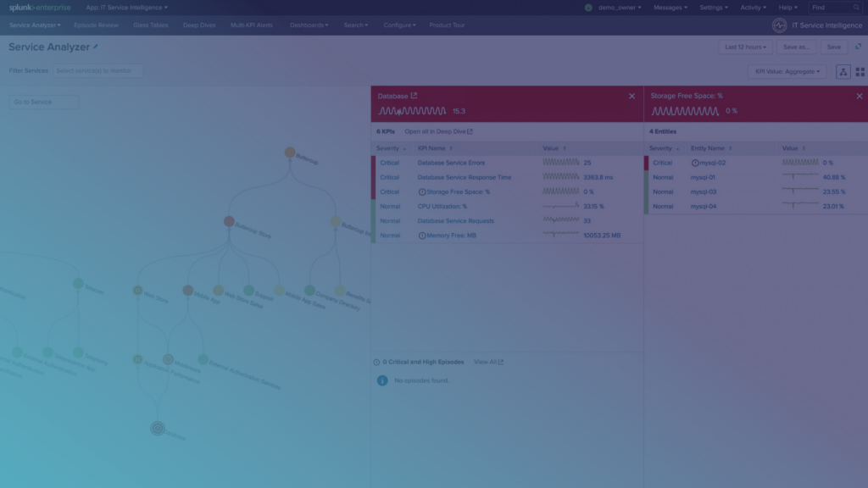Click the Filter Services input field

coord(98,71)
